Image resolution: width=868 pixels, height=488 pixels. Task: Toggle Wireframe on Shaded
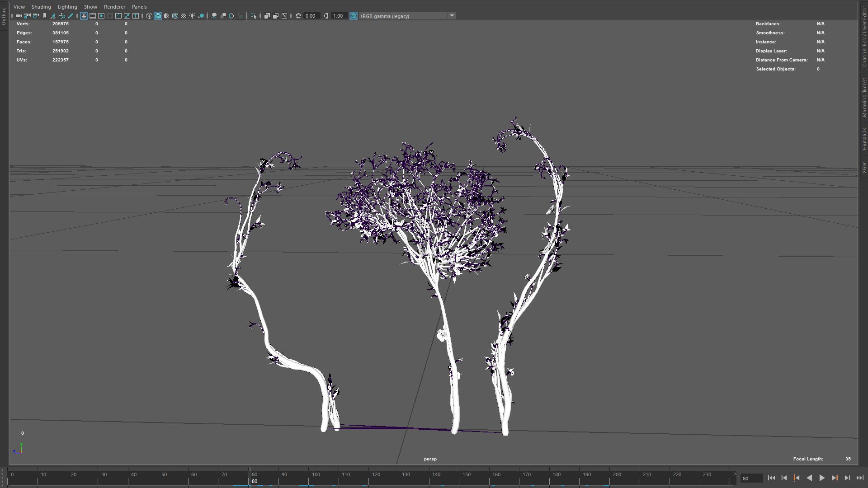(175, 16)
